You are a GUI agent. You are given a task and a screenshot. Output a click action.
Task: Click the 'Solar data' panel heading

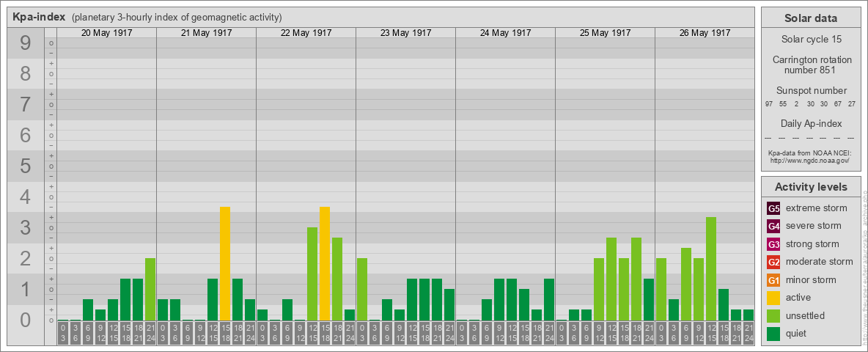click(811, 18)
